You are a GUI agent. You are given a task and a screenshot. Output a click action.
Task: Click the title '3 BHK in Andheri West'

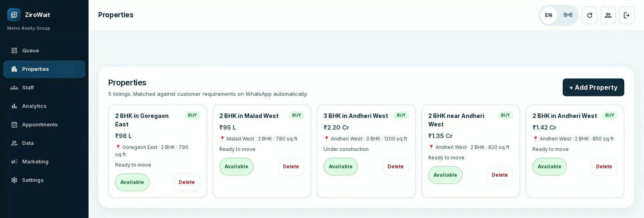[356, 116]
